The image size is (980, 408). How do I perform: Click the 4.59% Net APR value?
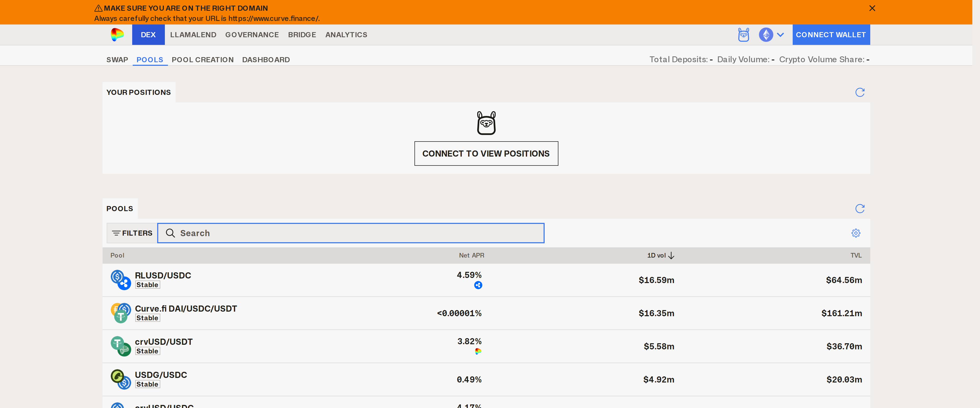point(469,275)
